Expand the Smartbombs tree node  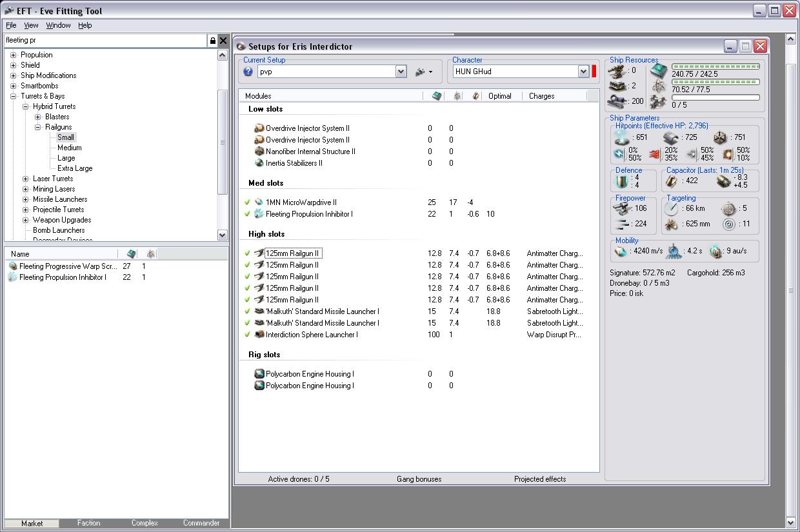(13, 86)
